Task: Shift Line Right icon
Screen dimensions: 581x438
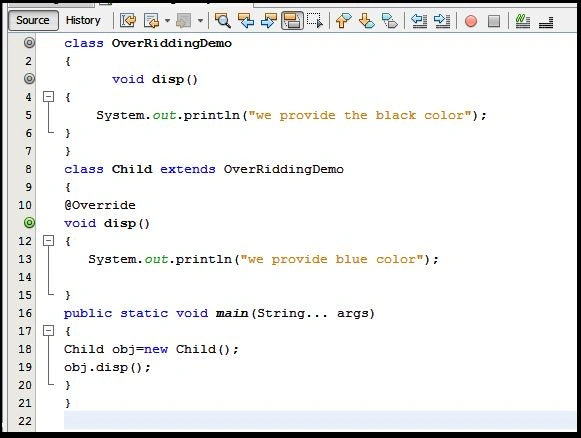Action: coord(442,21)
